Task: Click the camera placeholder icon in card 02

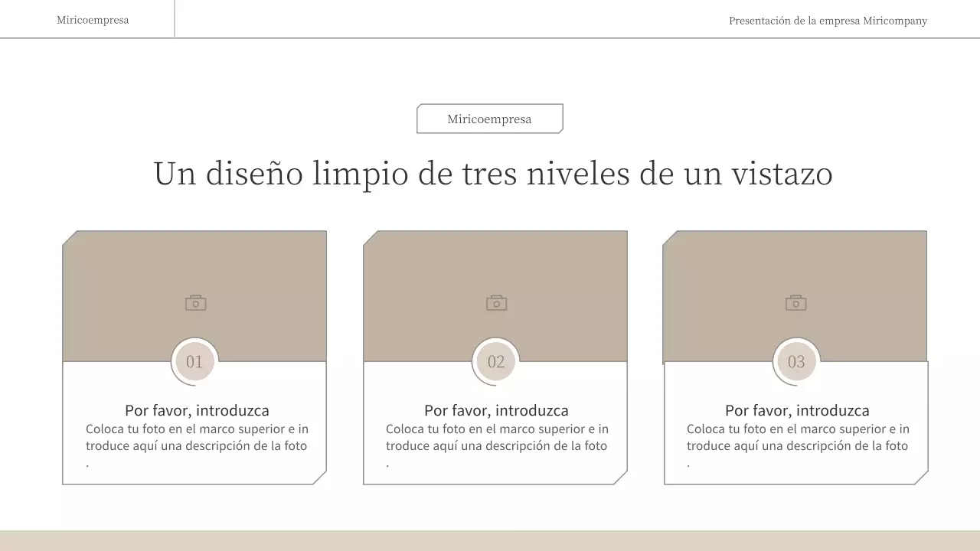Action: click(495, 302)
